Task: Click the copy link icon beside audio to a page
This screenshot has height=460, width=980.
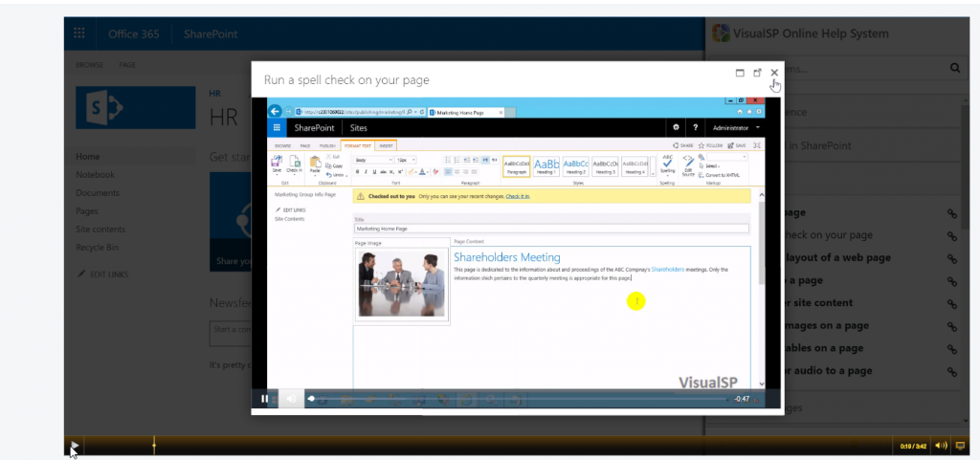Action: 952,371
